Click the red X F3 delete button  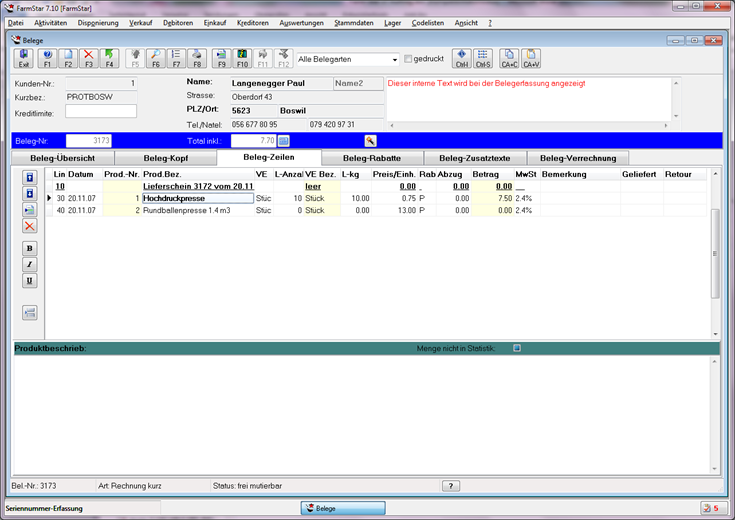(x=89, y=59)
